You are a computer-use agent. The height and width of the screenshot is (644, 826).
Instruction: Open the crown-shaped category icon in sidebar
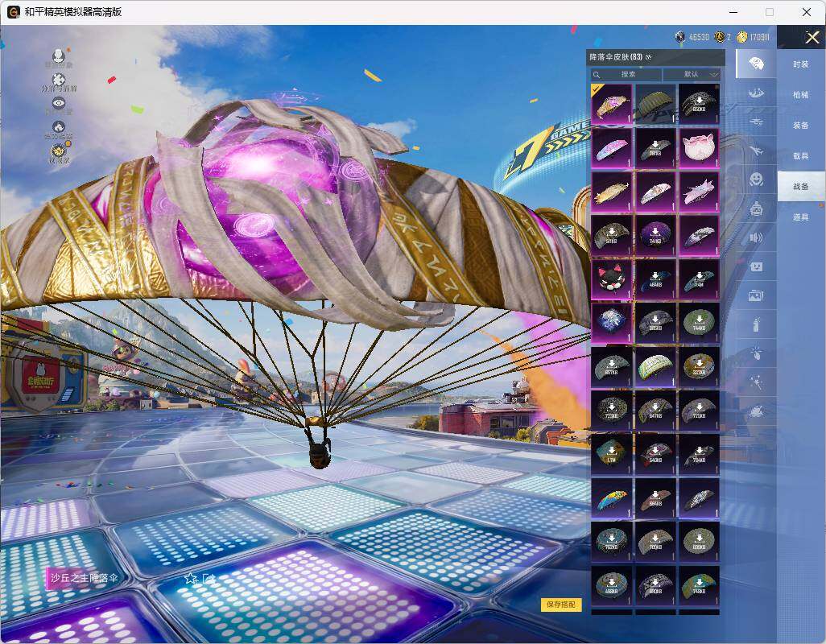coord(756,93)
